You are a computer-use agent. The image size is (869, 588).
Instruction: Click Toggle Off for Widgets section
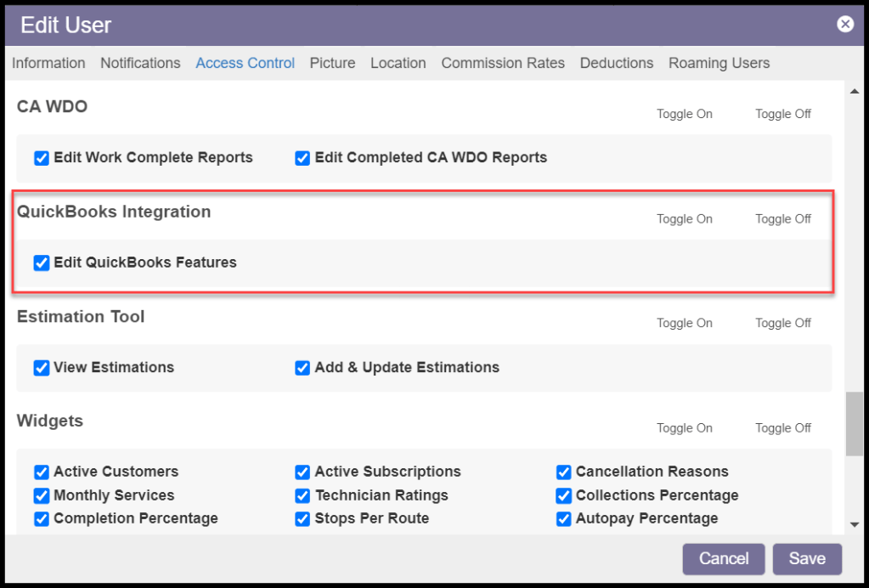click(782, 428)
